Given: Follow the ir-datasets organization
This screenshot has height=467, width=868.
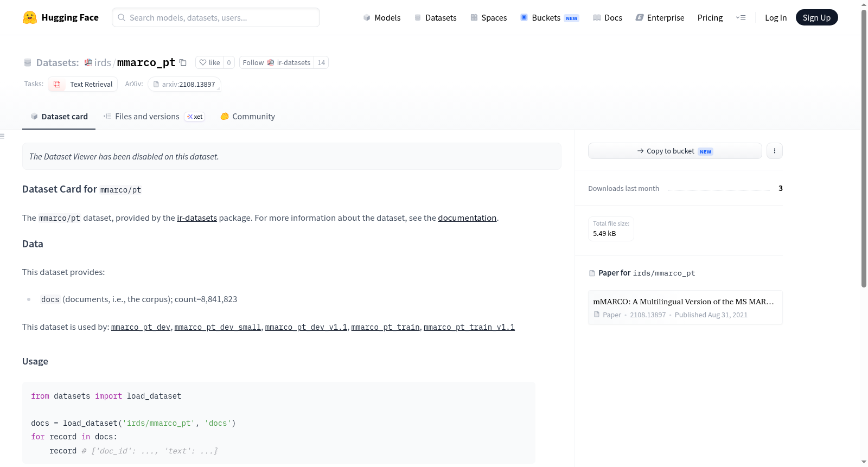Looking at the screenshot, I should point(277,63).
